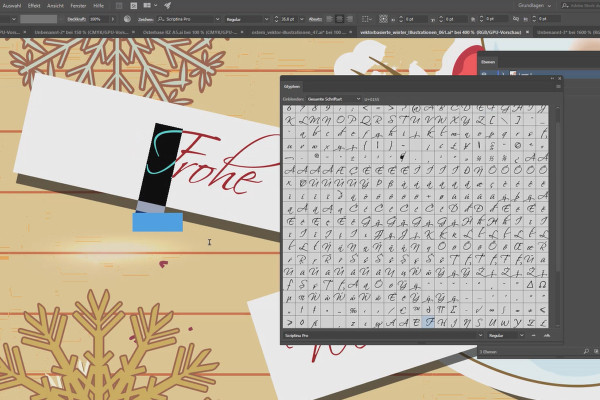
Task: Expand the Deckkraft opacity slider arrow
Action: [113, 19]
